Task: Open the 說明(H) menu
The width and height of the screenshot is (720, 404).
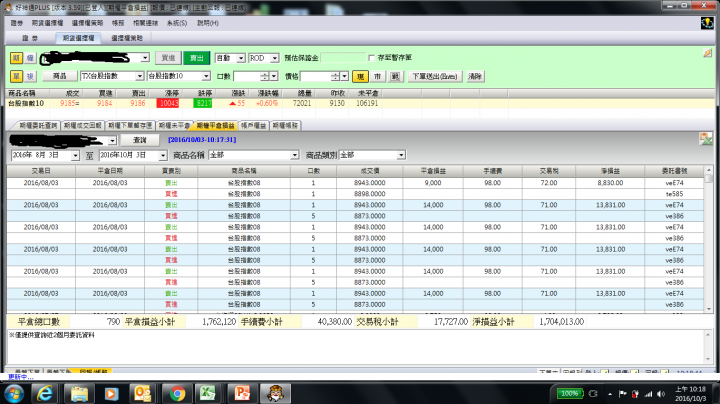Action: pyautogui.click(x=208, y=23)
